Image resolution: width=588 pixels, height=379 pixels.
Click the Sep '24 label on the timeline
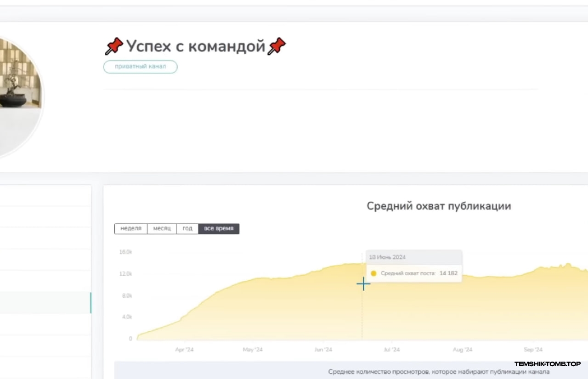[533, 350]
